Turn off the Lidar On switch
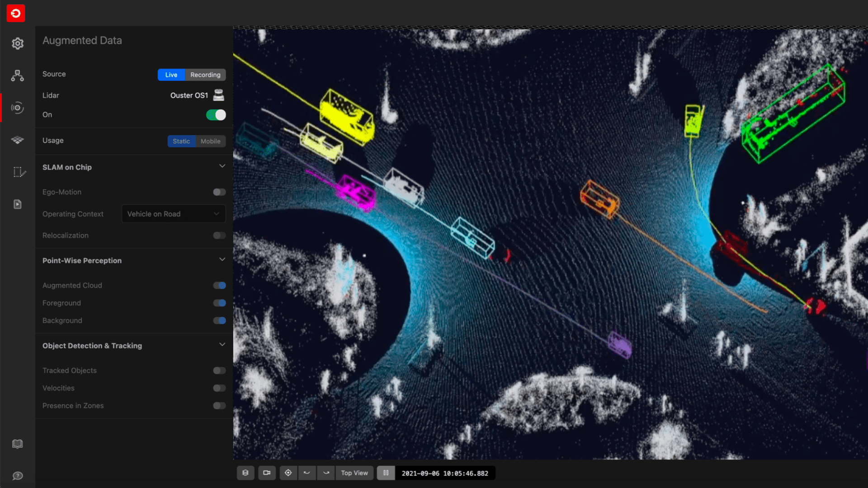 tap(216, 115)
